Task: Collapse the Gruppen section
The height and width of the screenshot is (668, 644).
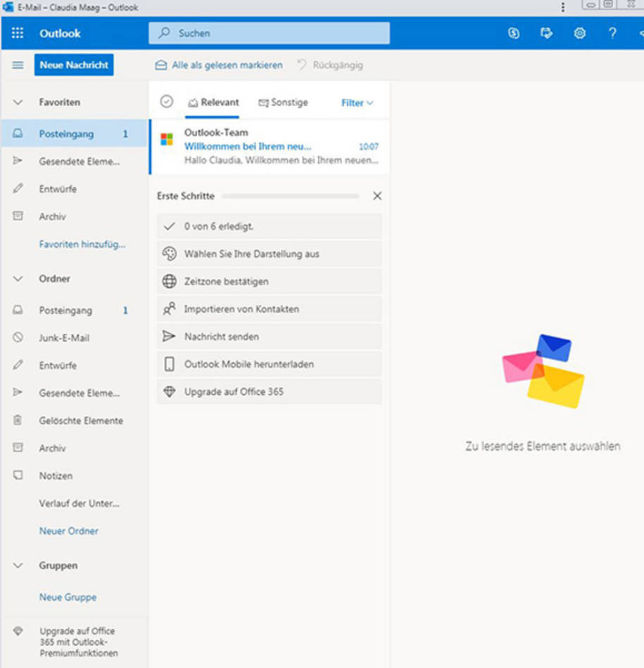Action: coord(18,565)
